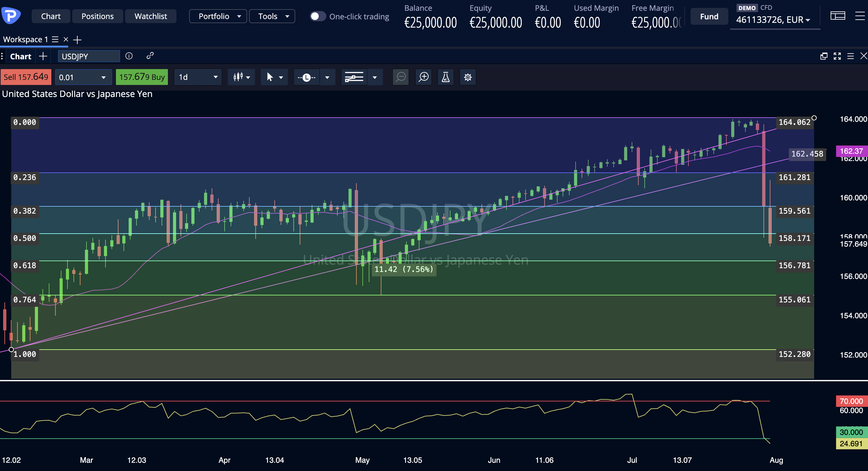Open the chart panel hamburger menu

point(851,56)
